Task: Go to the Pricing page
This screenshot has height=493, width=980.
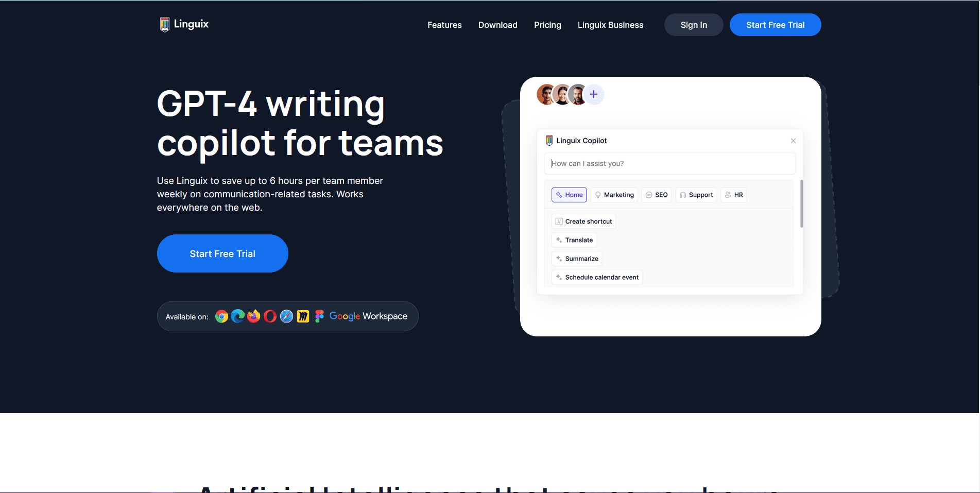Action: [547, 25]
